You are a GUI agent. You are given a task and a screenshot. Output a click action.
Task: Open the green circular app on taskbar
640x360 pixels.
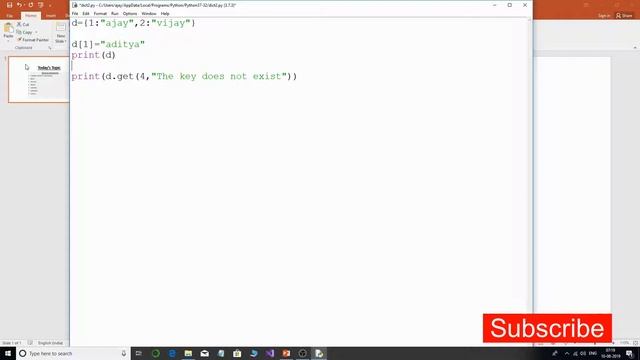point(156,353)
